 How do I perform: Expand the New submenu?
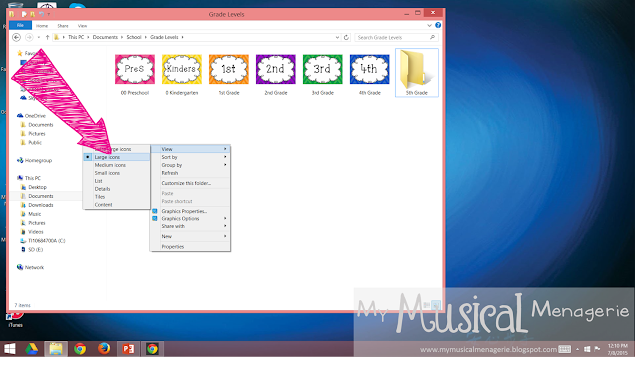click(190, 236)
